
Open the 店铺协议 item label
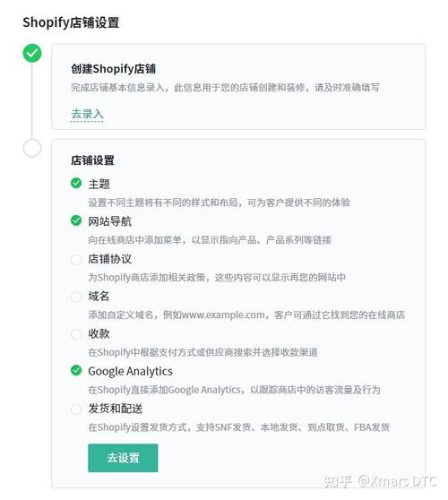tap(109, 259)
